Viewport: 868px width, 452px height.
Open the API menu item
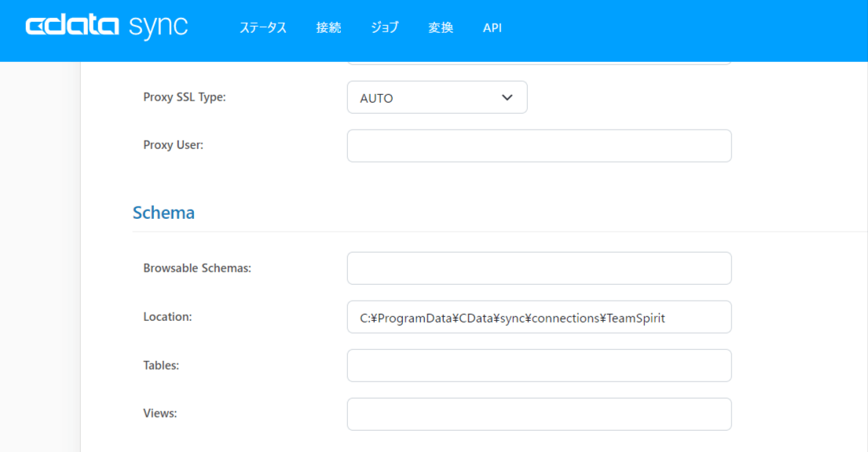pyautogui.click(x=492, y=27)
